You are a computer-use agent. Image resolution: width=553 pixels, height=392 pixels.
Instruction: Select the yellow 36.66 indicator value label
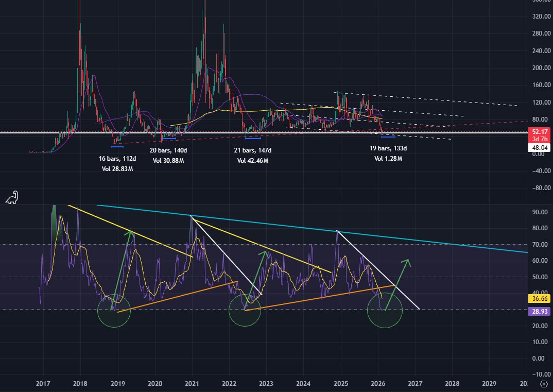(x=538, y=299)
